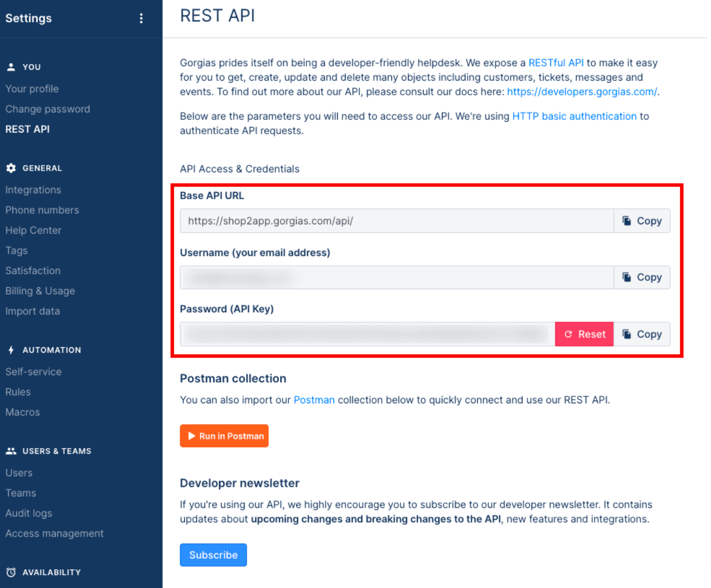Open Import data page
Screen dimensions: 711x588
coord(33,311)
